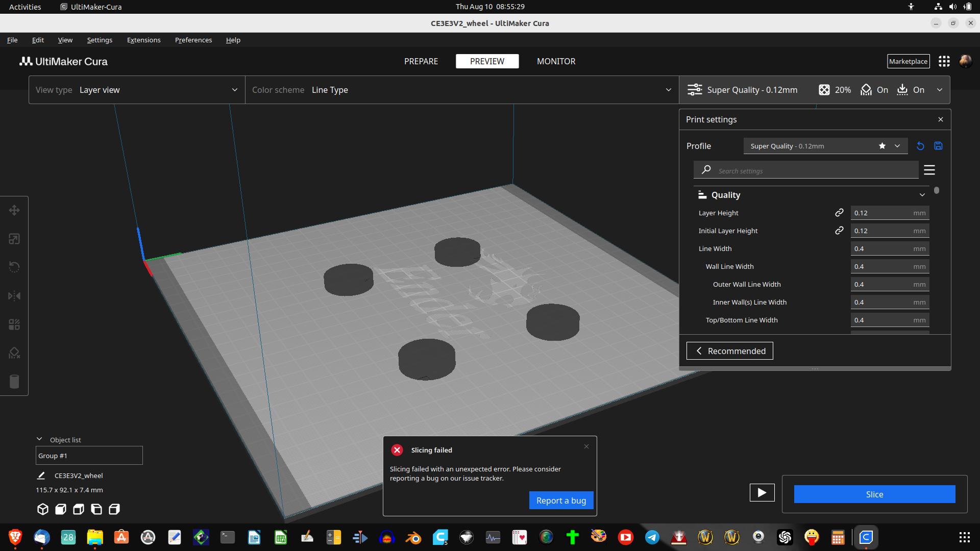Screen dimensions: 980x551
Task: Select the Rotate tool
Action: (14, 267)
